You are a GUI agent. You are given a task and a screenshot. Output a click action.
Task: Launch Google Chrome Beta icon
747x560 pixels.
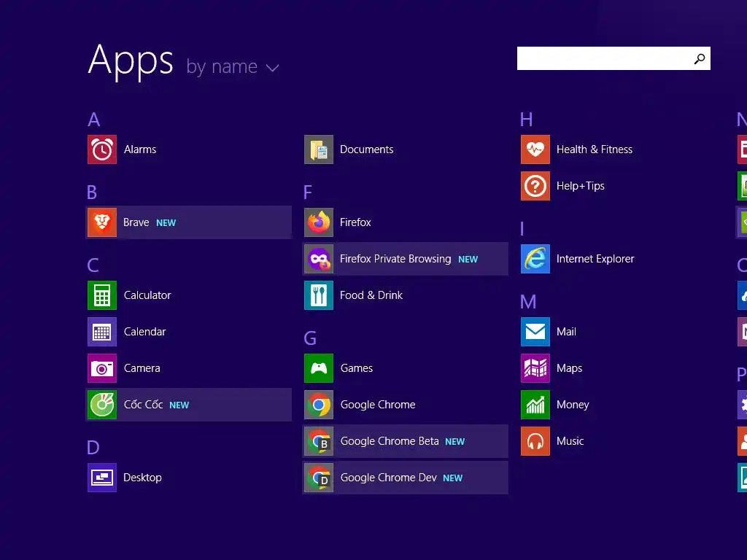tap(319, 441)
